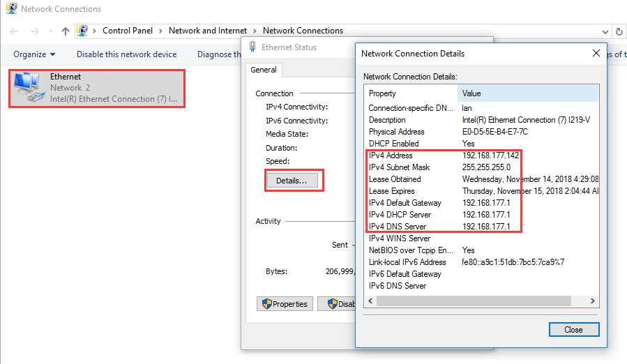Expand chevron after Control Panel breadcrumb

coord(160,31)
